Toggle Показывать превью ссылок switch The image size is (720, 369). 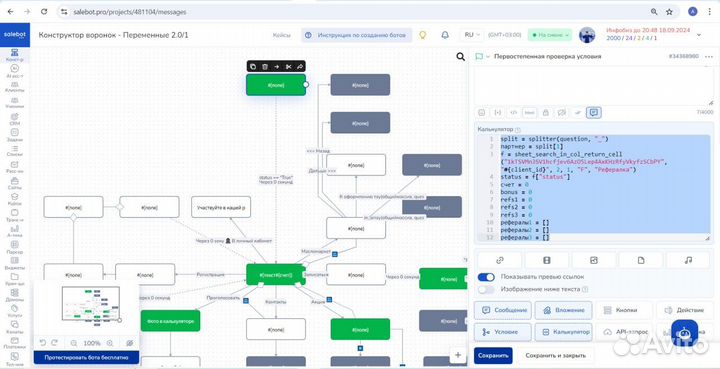click(486, 277)
